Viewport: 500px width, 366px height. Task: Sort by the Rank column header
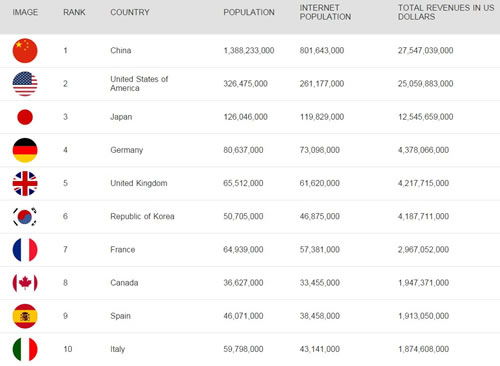(74, 12)
